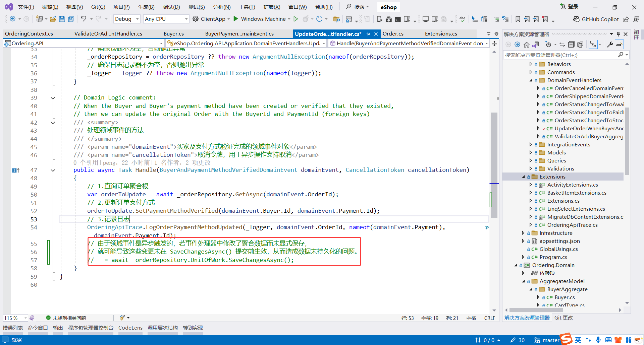Open Properties wrench icon in Solution Explorer
Screen dimensions: 644x345
click(610, 45)
